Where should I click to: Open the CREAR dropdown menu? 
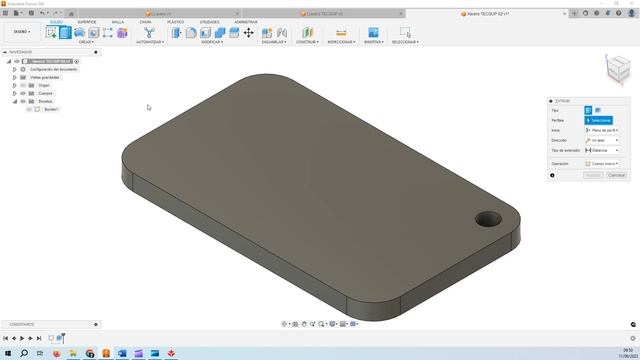86,42
